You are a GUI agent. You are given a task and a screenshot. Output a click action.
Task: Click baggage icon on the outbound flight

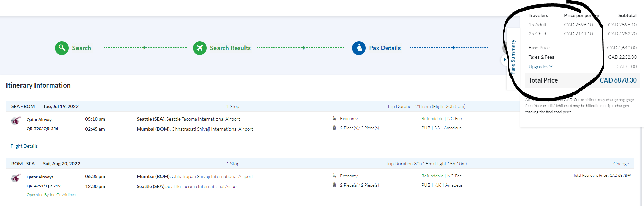tap(334, 128)
